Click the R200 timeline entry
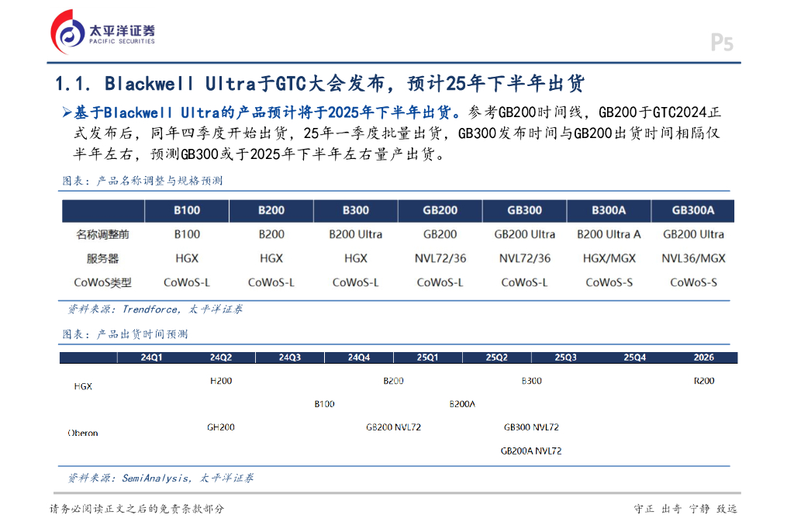This screenshot has height=532, width=794. coord(704,381)
